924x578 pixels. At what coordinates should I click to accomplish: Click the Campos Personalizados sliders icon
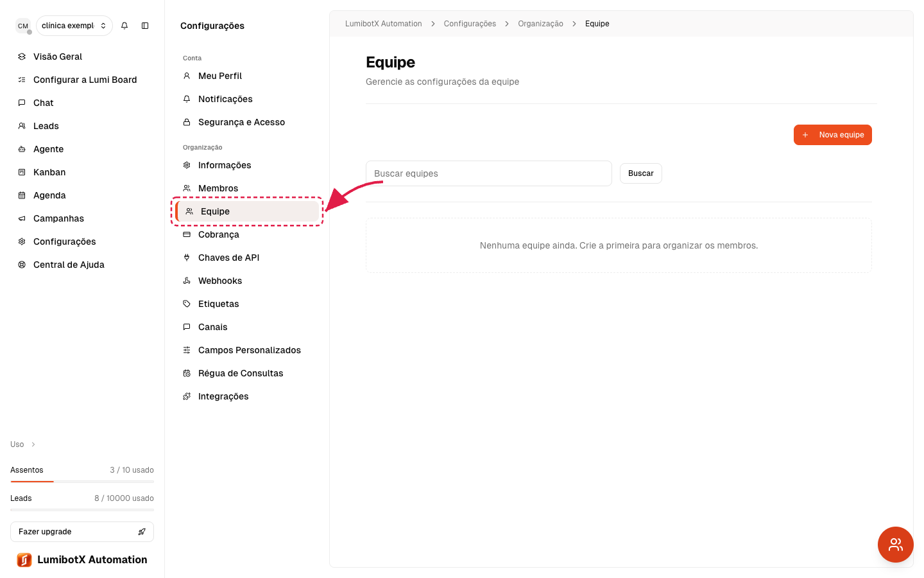click(x=187, y=350)
